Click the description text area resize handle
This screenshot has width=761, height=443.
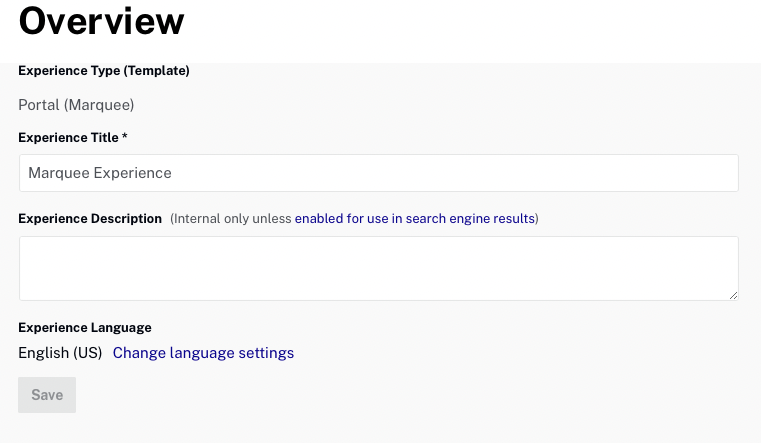coord(733,295)
